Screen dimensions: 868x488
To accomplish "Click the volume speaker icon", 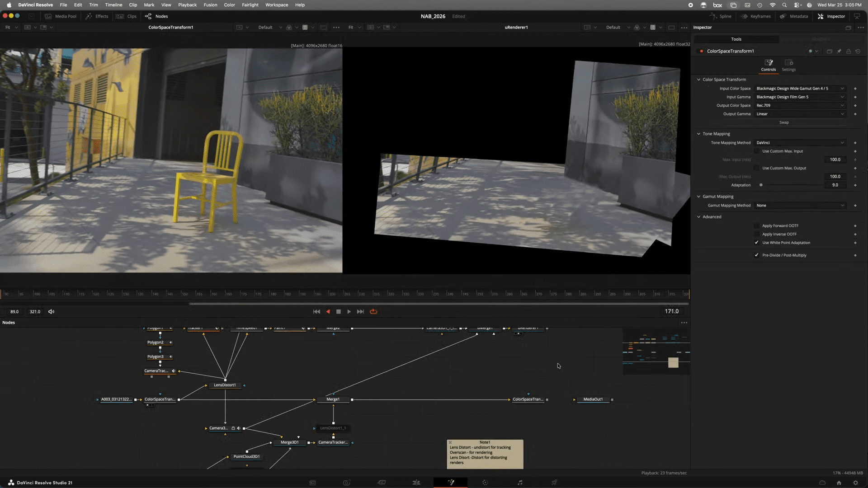I will point(51,312).
